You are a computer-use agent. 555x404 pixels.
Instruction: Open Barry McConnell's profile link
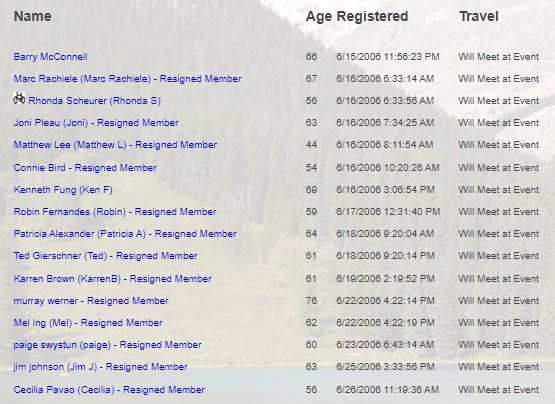coord(50,57)
